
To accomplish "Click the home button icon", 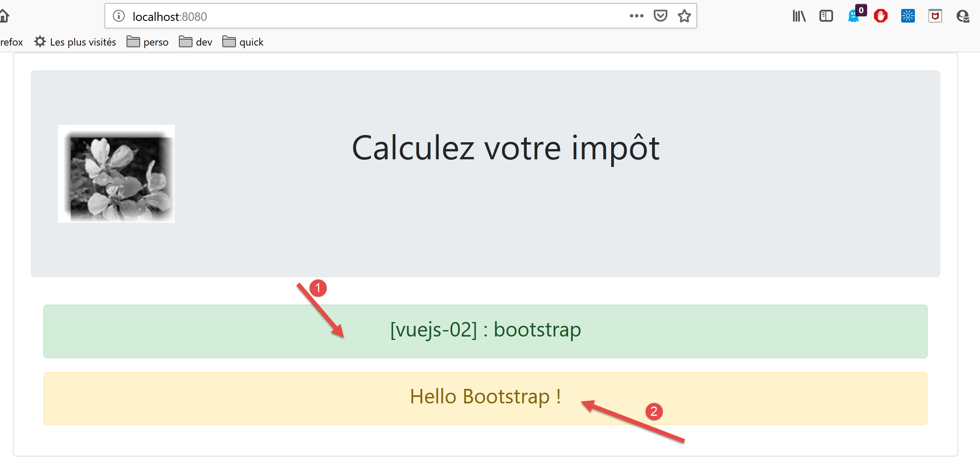I will [3, 16].
